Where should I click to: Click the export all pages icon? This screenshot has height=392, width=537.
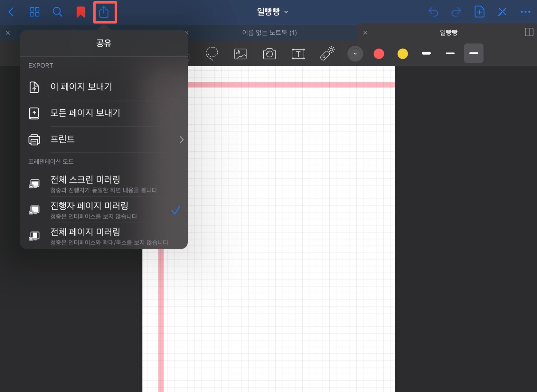(34, 113)
